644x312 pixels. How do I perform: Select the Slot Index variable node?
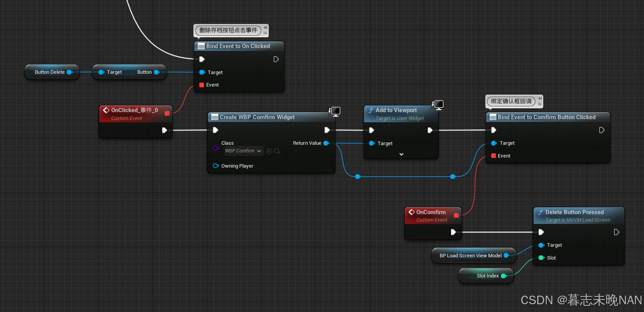486,276
